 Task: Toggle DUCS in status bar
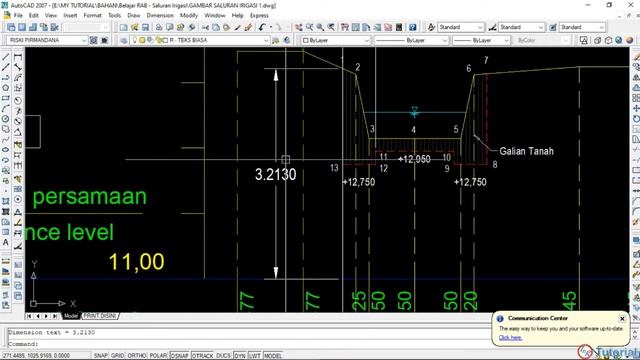pyautogui.click(x=223, y=356)
